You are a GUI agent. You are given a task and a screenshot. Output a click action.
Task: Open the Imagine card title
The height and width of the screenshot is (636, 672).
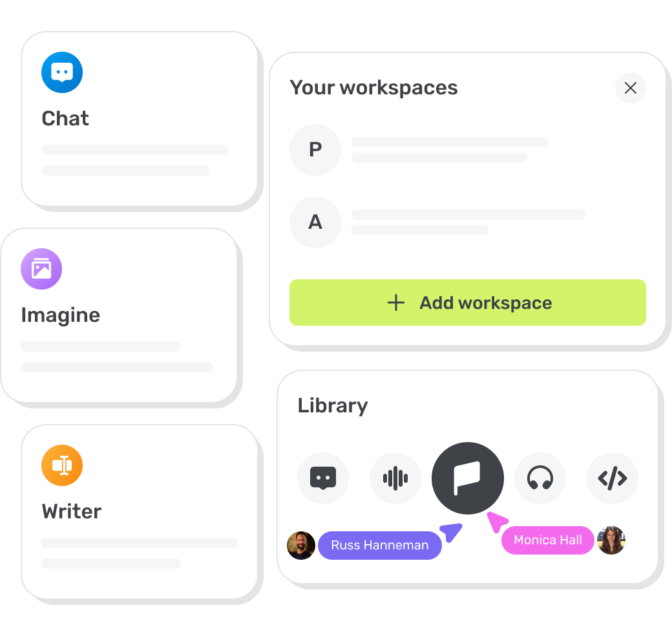(61, 315)
